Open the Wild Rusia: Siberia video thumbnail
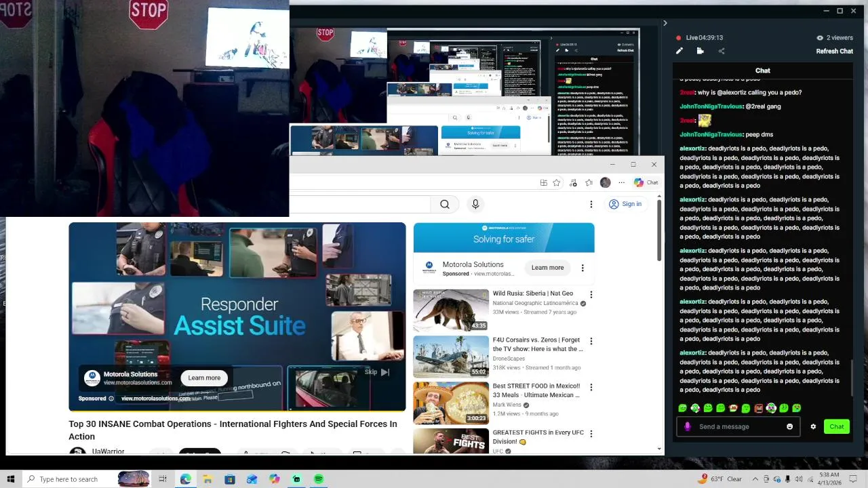The width and height of the screenshot is (868, 488). click(451, 310)
